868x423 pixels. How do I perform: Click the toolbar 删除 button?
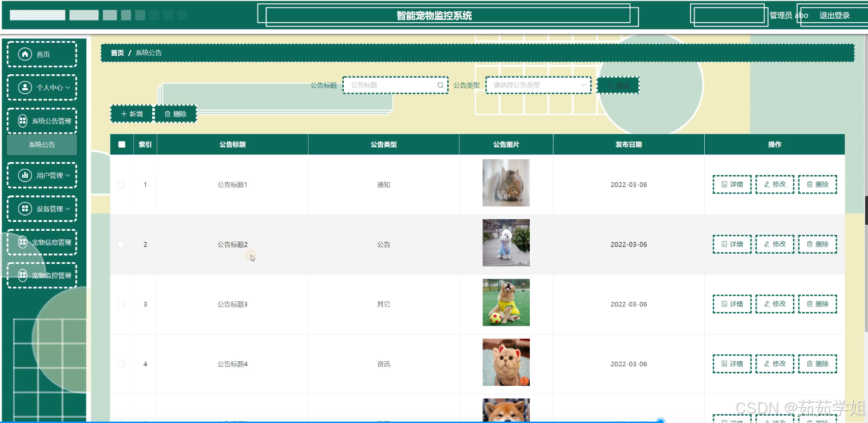pos(175,114)
